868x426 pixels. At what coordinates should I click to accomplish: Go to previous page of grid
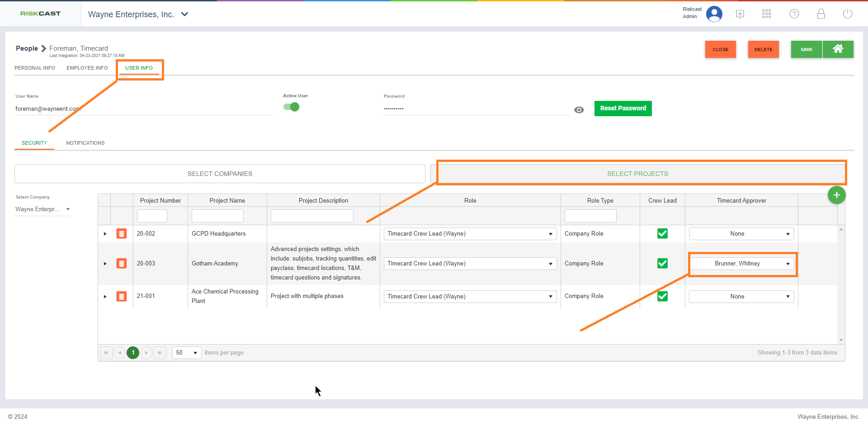click(x=120, y=353)
